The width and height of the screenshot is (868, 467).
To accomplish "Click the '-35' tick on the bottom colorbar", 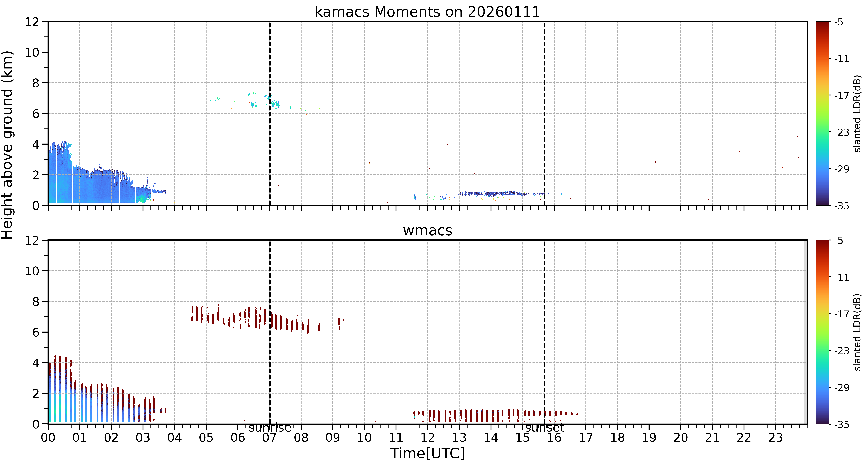I will 841,425.
